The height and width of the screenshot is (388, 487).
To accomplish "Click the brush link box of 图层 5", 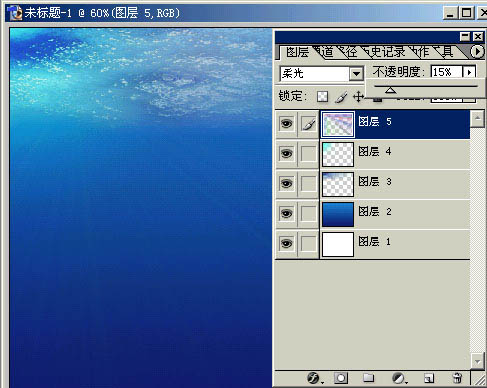I will [x=309, y=124].
